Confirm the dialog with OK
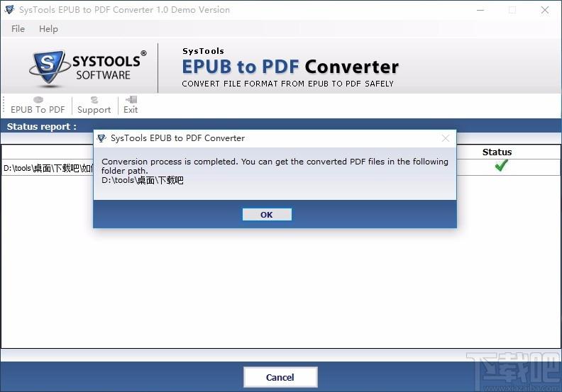Viewport: 562px width, 392px height. point(267,215)
